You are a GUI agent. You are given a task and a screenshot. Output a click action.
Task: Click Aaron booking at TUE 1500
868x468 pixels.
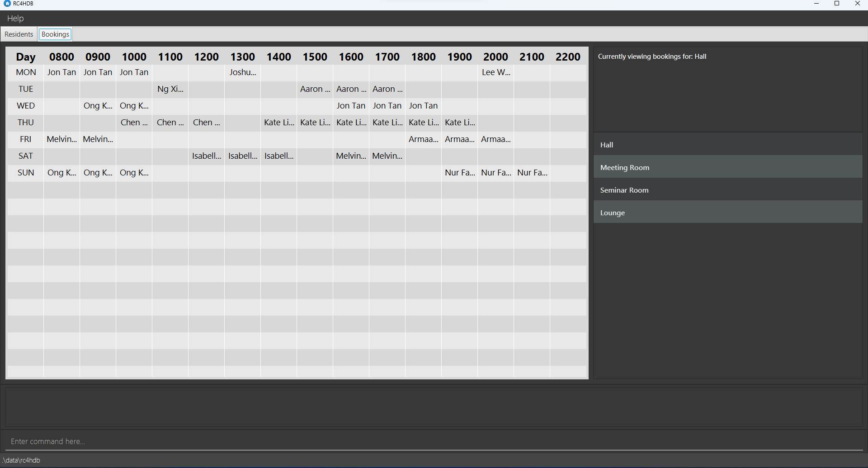coord(315,89)
